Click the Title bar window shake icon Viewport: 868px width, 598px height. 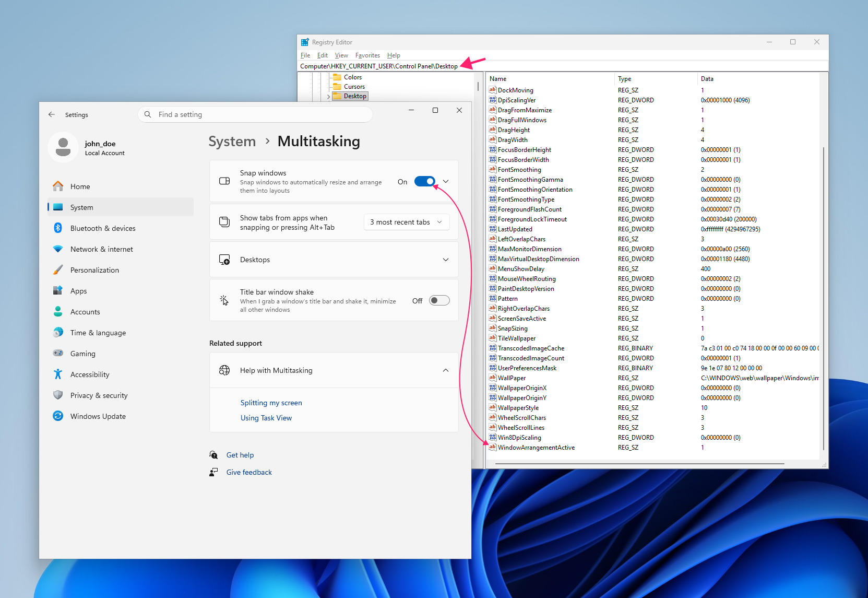(x=224, y=300)
